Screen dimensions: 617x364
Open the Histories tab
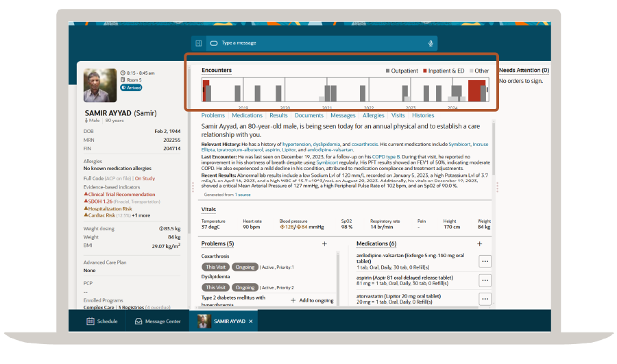pos(423,116)
